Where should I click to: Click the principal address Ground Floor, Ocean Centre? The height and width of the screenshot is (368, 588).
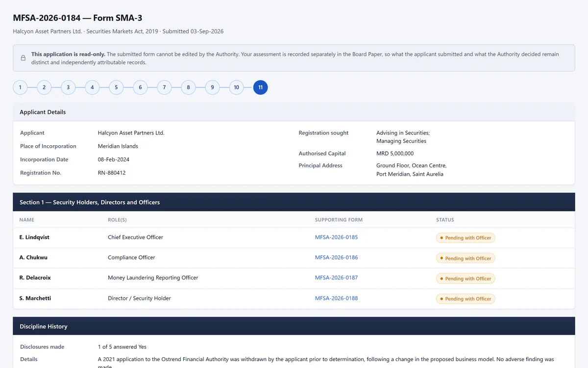pyautogui.click(x=411, y=165)
